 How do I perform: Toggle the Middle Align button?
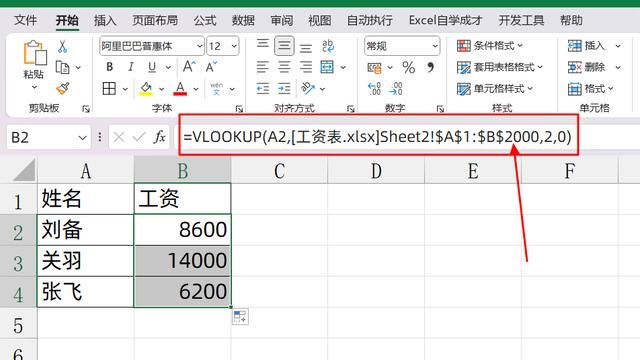point(284,45)
